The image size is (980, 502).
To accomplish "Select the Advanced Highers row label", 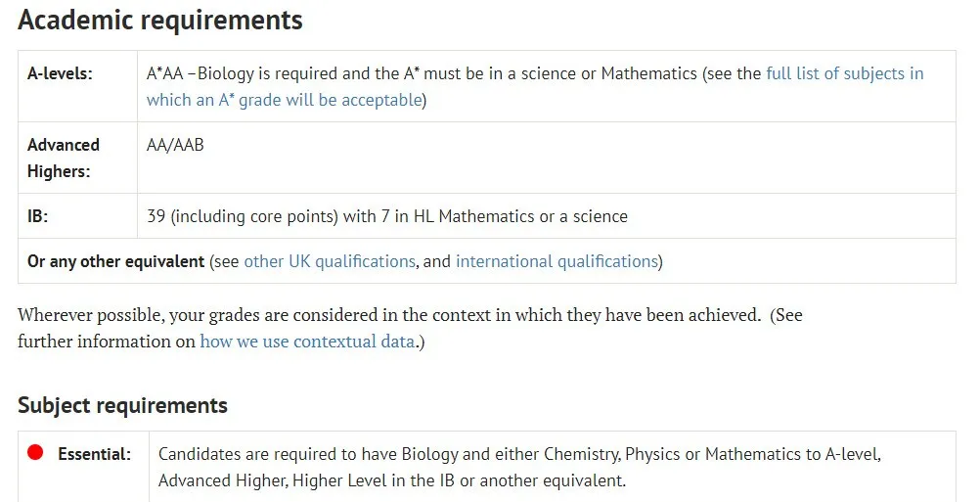I will tap(64, 158).
